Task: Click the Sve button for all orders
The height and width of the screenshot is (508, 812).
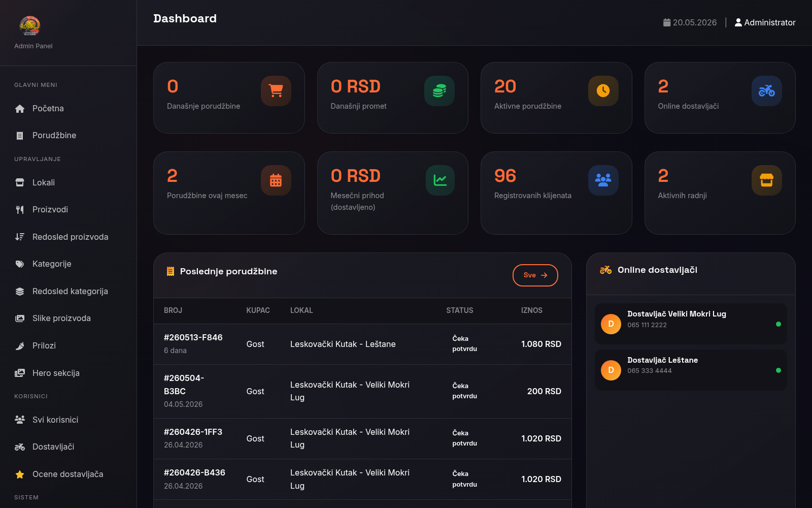Action: click(x=535, y=275)
